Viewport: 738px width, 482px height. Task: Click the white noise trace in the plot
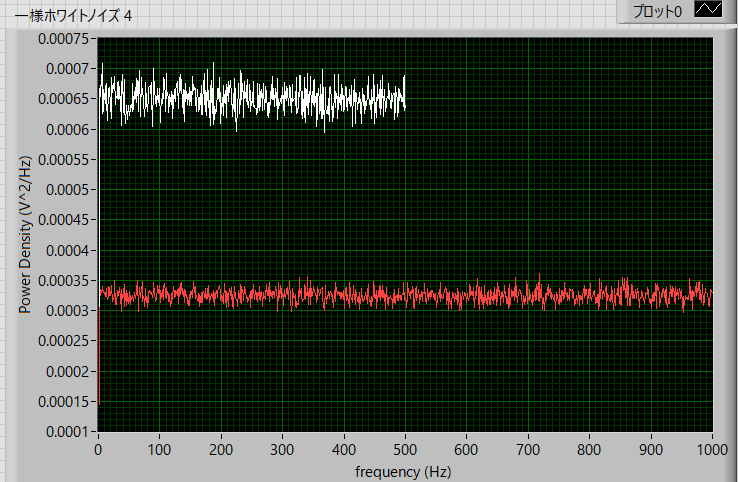click(250, 99)
